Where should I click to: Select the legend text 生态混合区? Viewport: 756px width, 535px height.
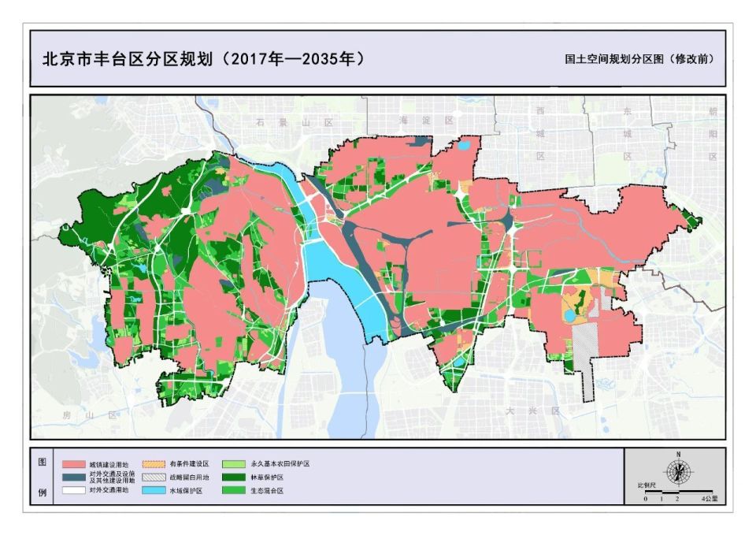click(x=267, y=491)
